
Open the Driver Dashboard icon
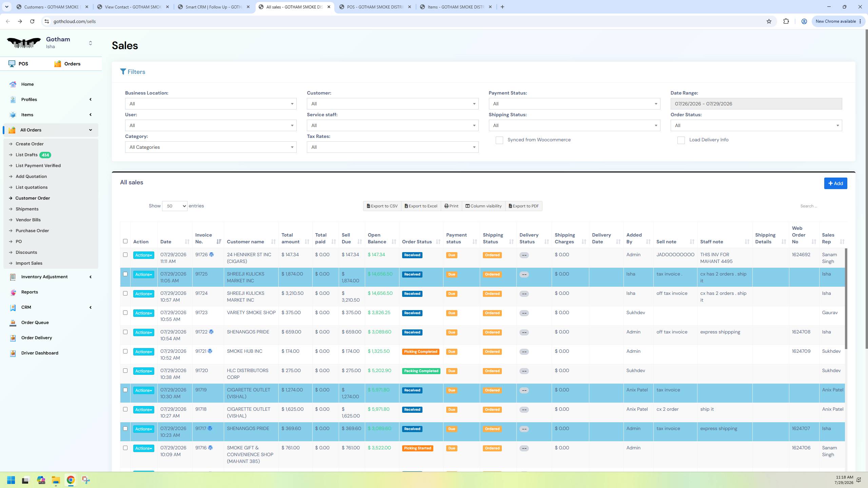pos(13,353)
